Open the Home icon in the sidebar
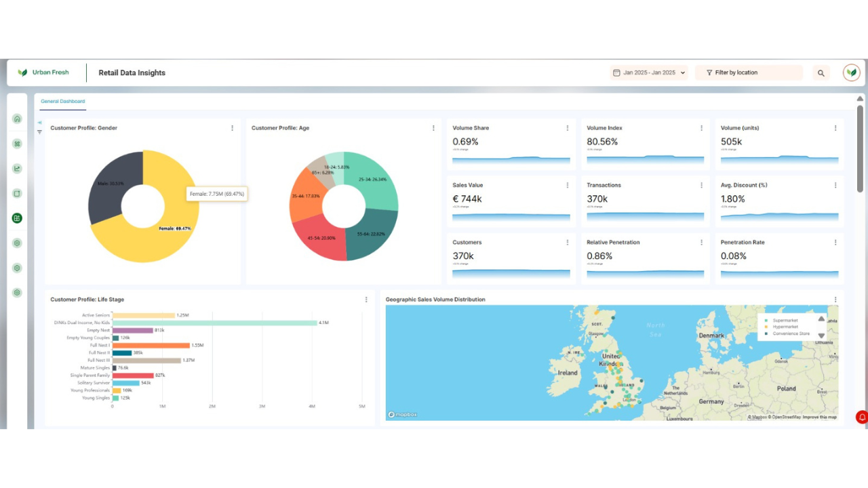This screenshot has width=868, height=488. click(17, 119)
